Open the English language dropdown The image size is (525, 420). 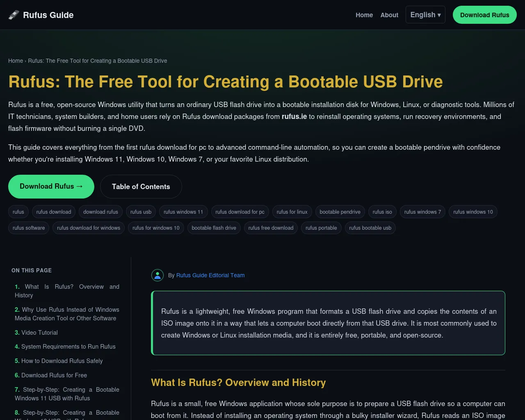(x=425, y=15)
